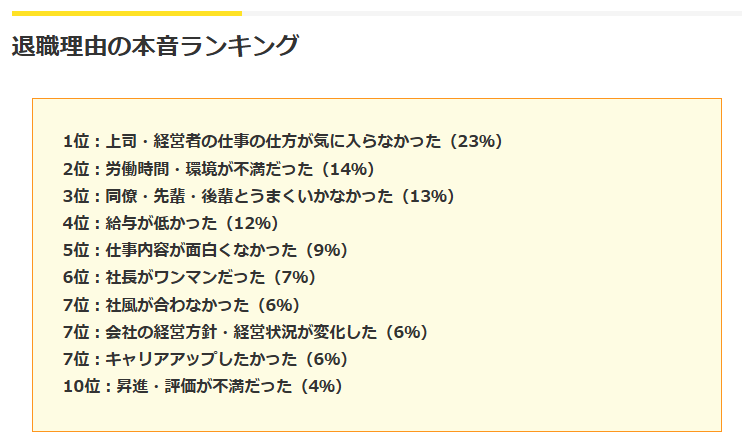Click the (13%) percentage value
The width and height of the screenshot is (743, 448).
pos(427,196)
